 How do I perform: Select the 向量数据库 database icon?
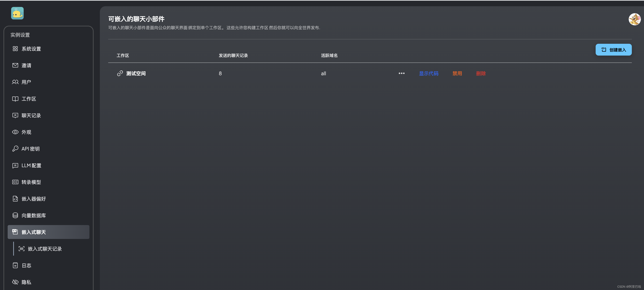pos(15,215)
